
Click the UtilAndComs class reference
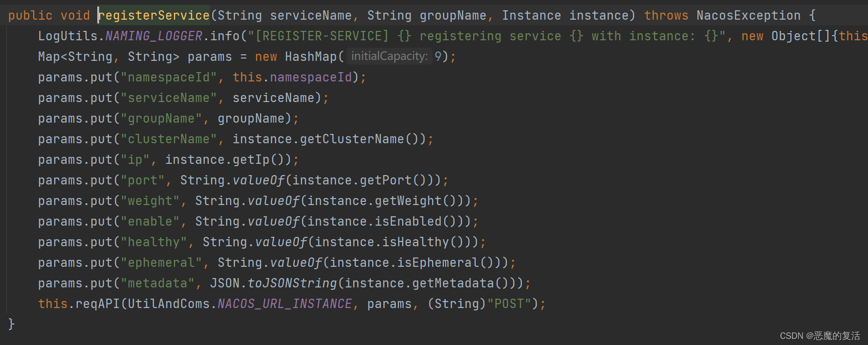click(x=168, y=304)
